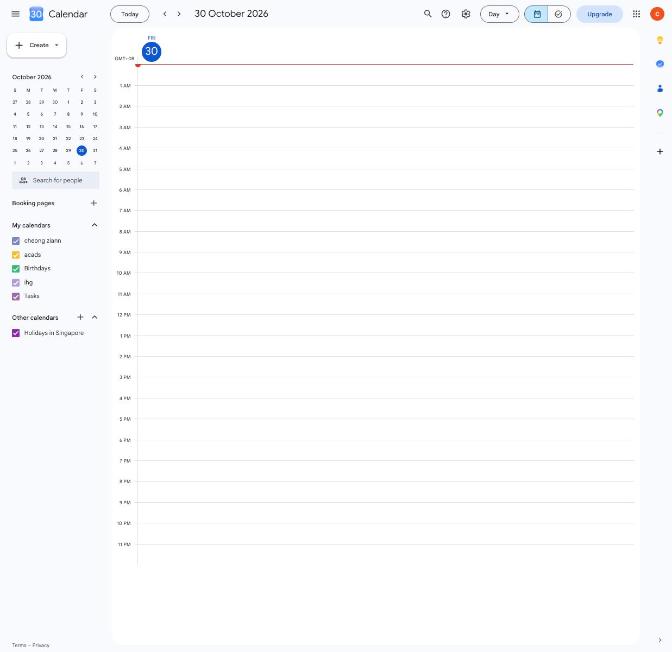
Task: Open Contacts side panel icon
Action: click(x=660, y=88)
